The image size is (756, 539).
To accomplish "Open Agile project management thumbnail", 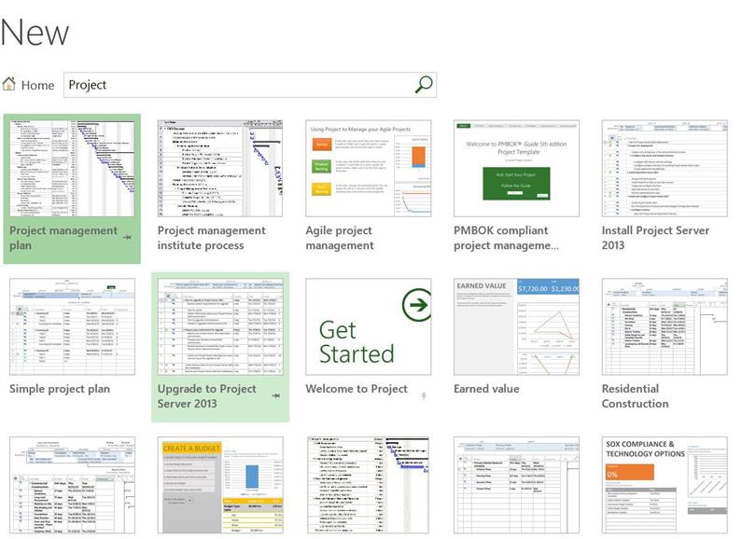I will point(369,169).
